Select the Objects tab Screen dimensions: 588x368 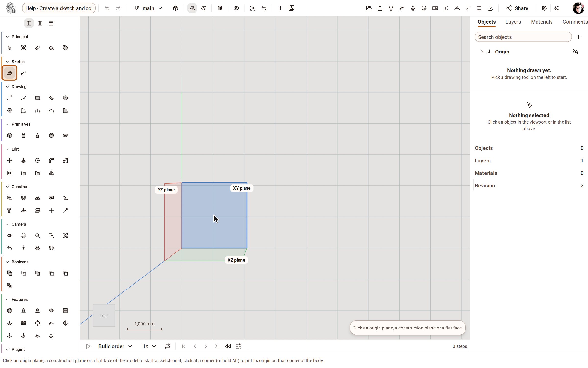(x=487, y=22)
